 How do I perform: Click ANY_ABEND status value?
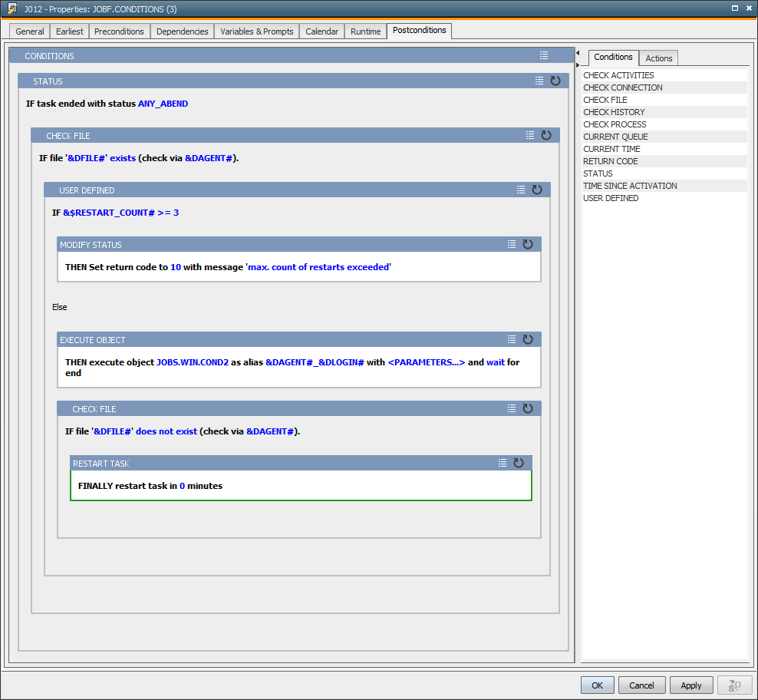coord(163,104)
